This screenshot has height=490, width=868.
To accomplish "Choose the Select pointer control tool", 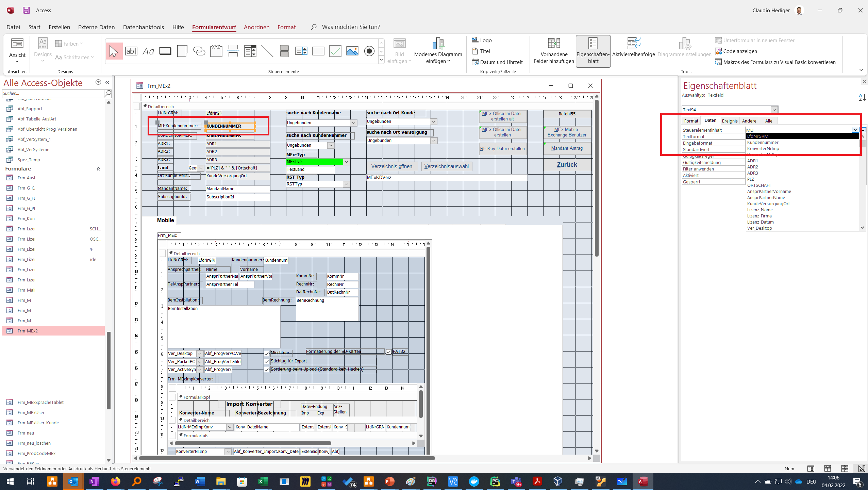I will (x=114, y=51).
